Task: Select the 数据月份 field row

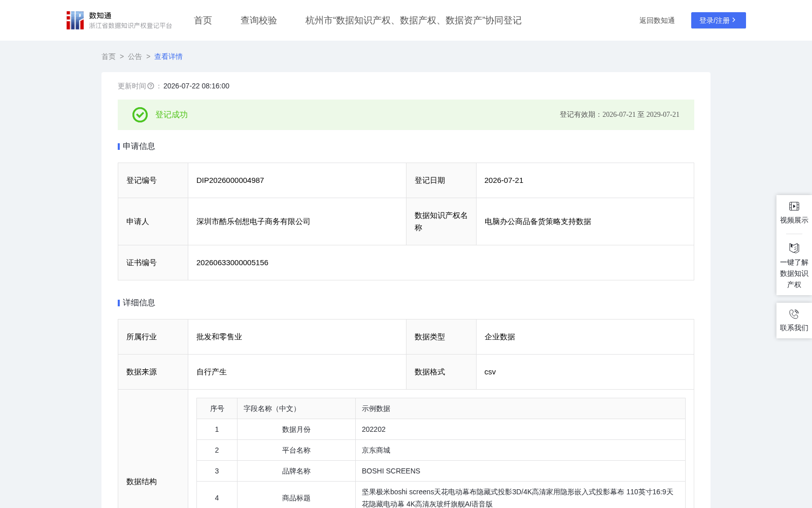Action: [x=441, y=429]
